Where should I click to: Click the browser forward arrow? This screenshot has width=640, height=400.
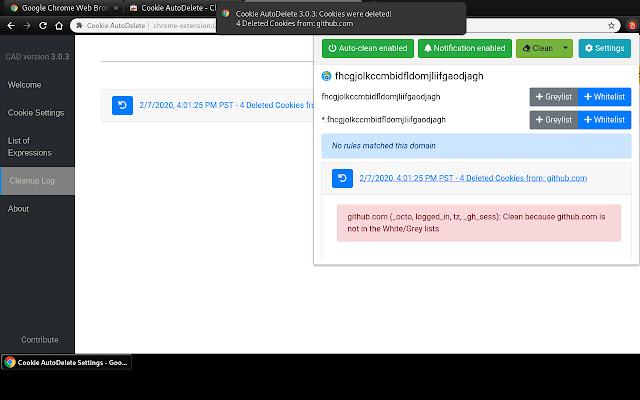(27, 25)
